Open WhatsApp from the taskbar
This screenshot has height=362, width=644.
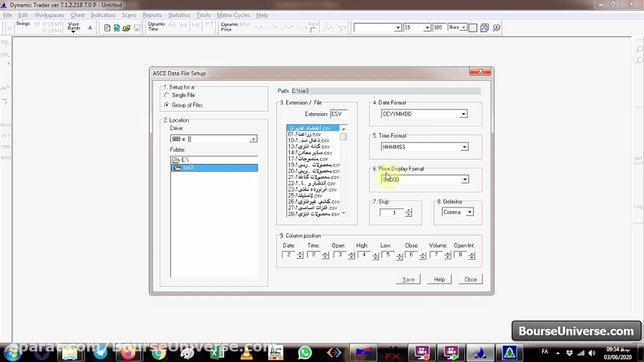[305, 352]
